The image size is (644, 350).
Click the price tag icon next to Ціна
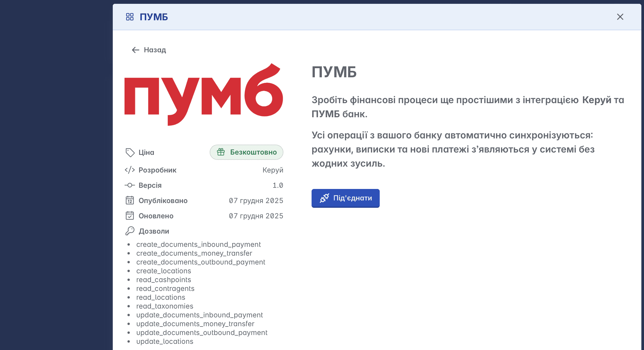pyautogui.click(x=130, y=152)
